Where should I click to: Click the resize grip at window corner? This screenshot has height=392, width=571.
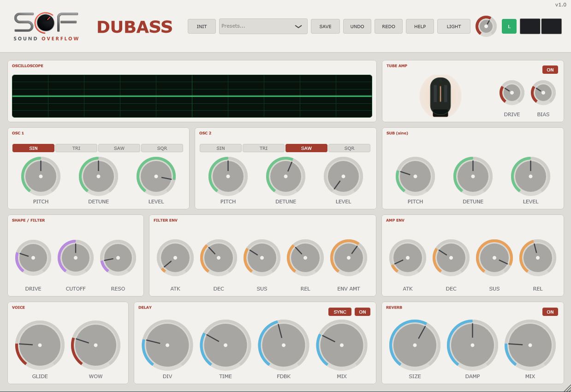[x=567, y=388]
